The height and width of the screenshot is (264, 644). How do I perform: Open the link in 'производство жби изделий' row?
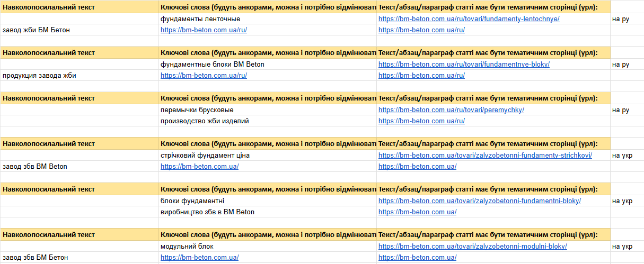[421, 121]
